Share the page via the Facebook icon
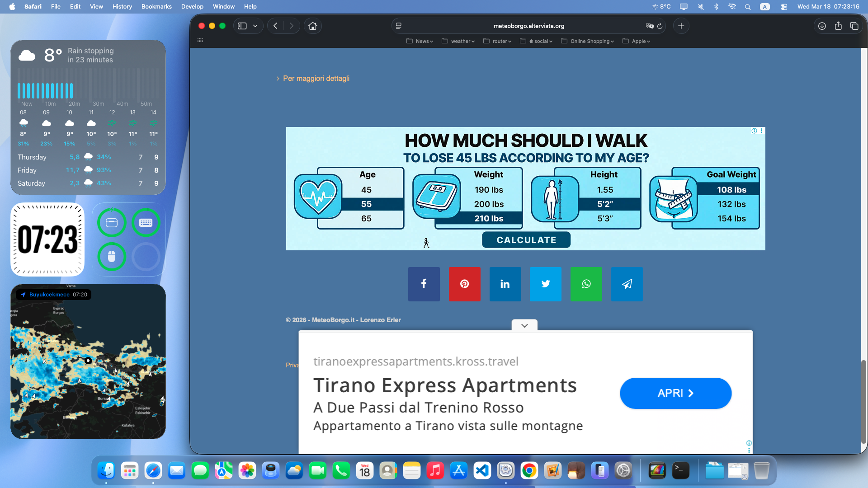This screenshot has width=868, height=488. click(x=424, y=284)
